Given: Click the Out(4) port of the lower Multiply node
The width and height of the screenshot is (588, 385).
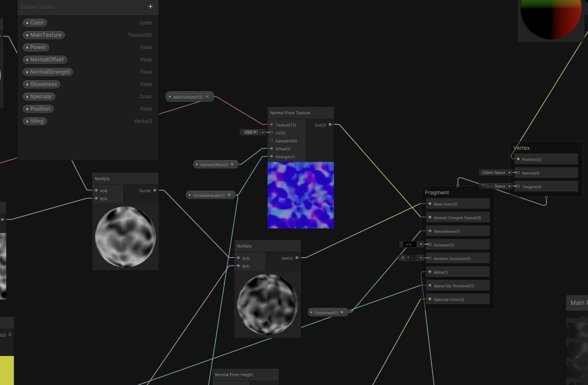Looking at the screenshot, I should [297, 258].
